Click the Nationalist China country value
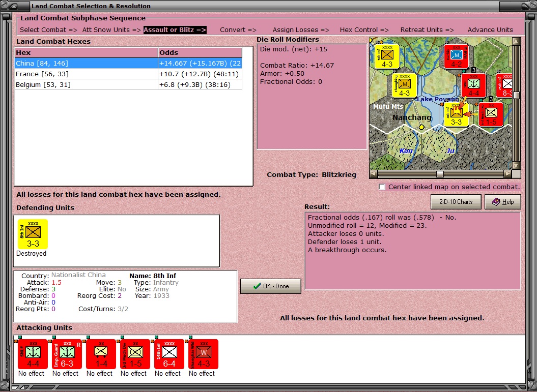The image size is (537, 392). 78,275
